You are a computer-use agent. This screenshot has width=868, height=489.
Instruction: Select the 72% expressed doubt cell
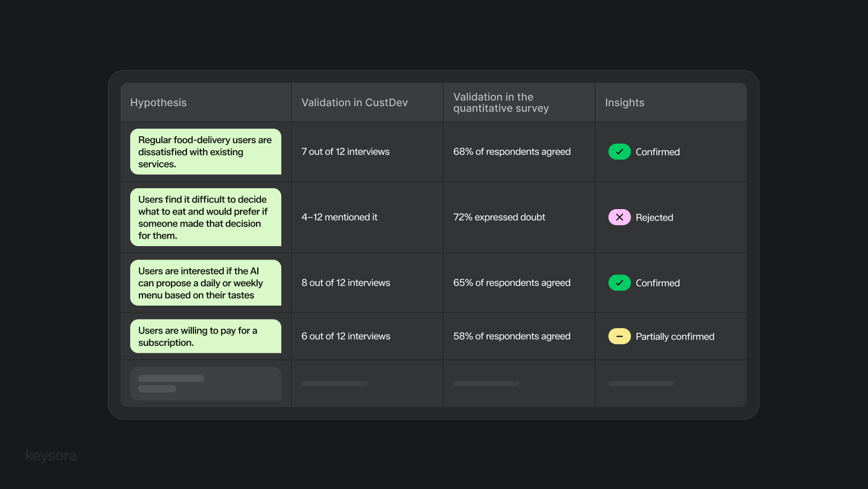(499, 217)
